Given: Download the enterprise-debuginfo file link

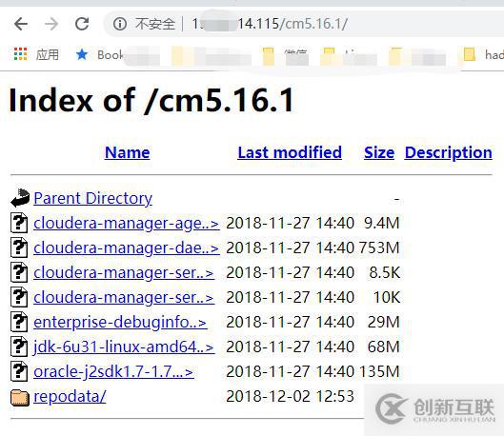Looking at the screenshot, I should pos(120,323).
